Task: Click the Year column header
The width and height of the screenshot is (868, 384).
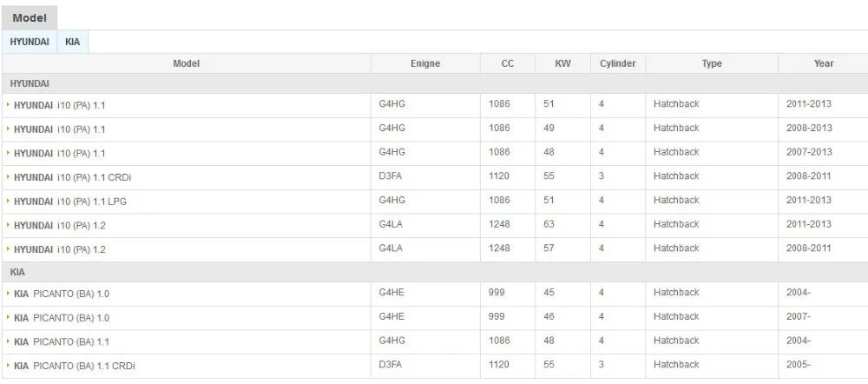Action: (x=823, y=63)
